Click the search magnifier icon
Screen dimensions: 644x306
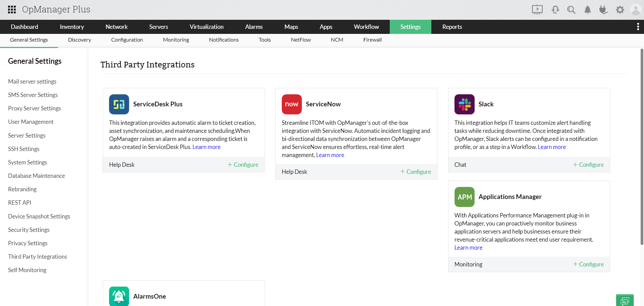pyautogui.click(x=571, y=10)
